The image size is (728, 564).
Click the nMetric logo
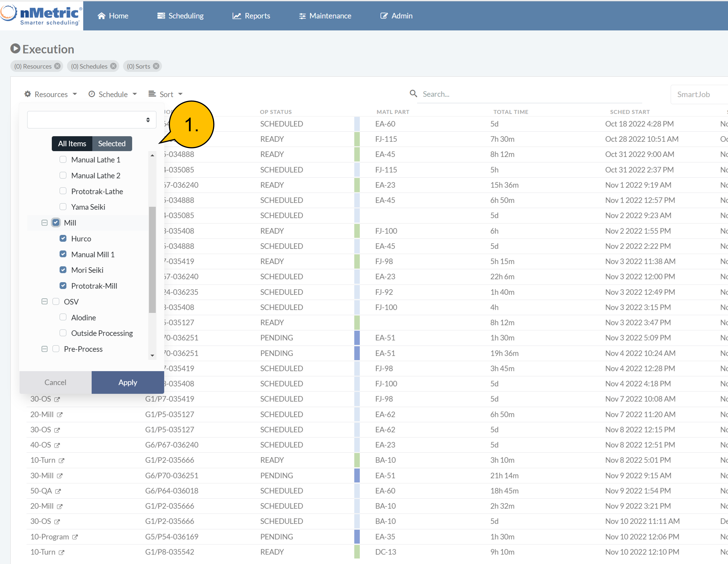coord(42,15)
